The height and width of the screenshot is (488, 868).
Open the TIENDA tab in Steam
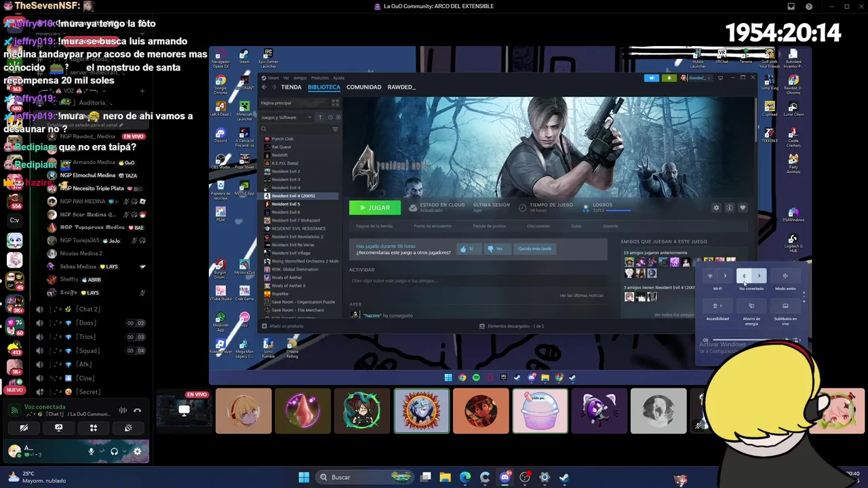click(x=291, y=87)
